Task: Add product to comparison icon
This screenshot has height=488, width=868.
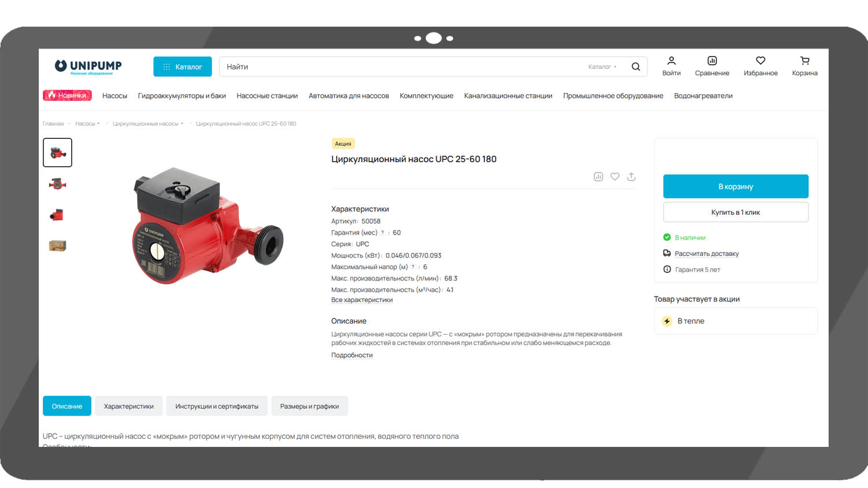Action: tap(598, 177)
